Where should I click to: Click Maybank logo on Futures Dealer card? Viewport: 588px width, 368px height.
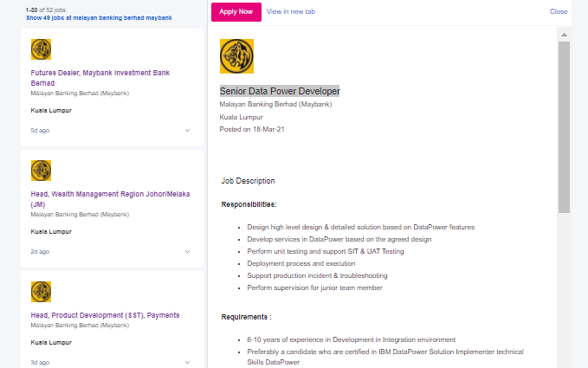tap(41, 49)
